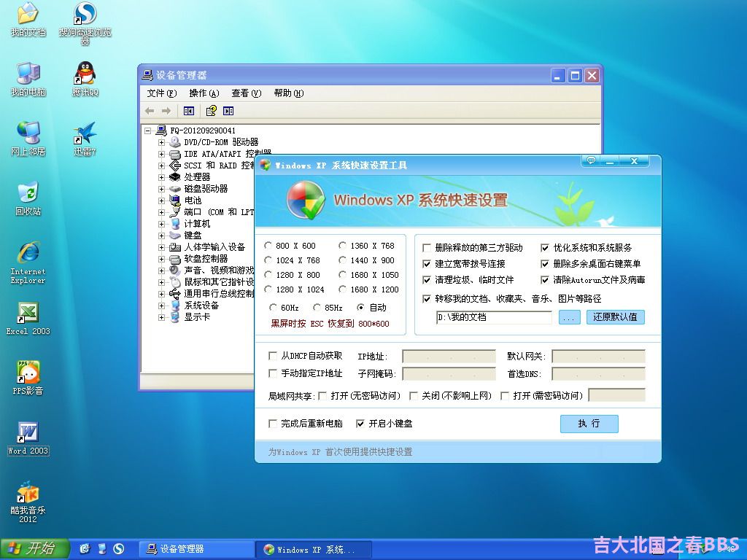
Task: Expand the 系统设备 node
Action: click(x=161, y=306)
